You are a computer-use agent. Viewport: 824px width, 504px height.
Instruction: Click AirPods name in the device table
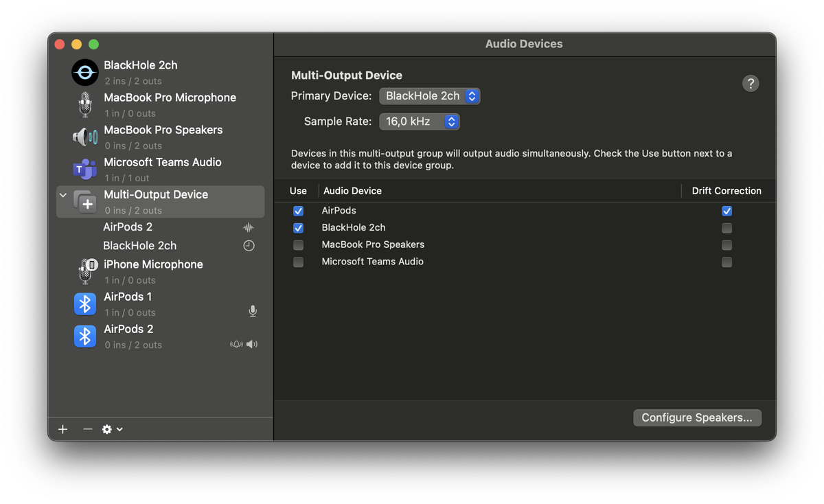point(339,211)
